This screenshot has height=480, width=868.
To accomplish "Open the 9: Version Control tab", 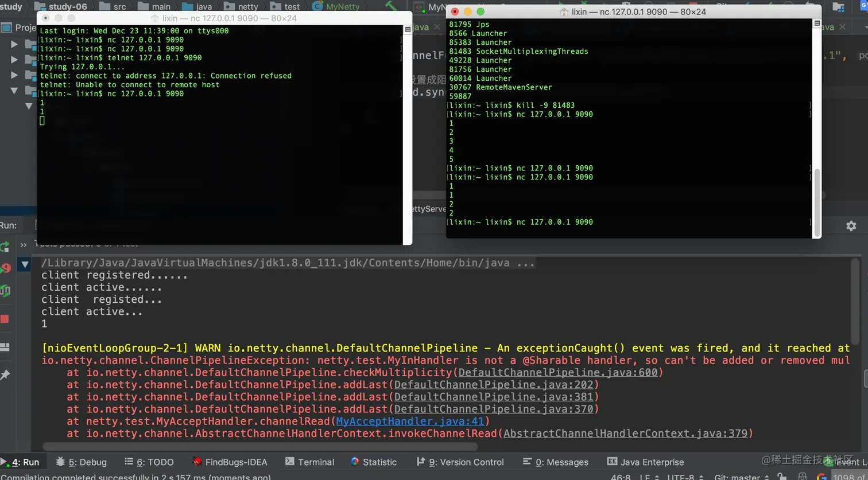I will [460, 462].
